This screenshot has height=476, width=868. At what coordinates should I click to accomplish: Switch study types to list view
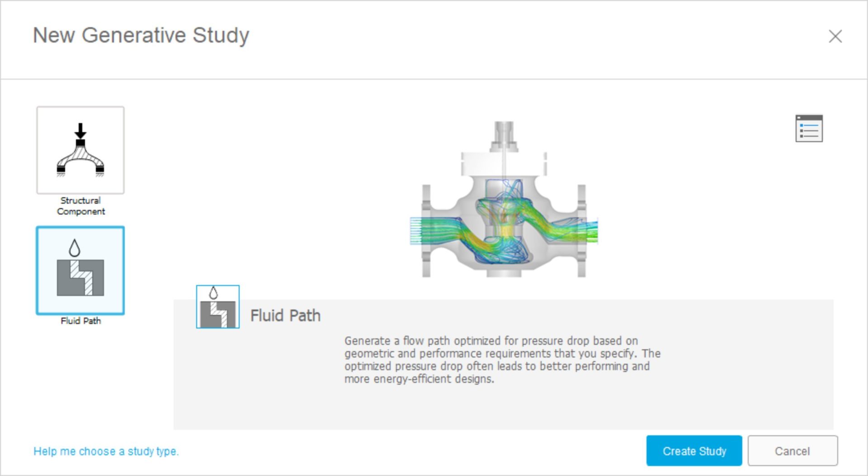pos(809,129)
